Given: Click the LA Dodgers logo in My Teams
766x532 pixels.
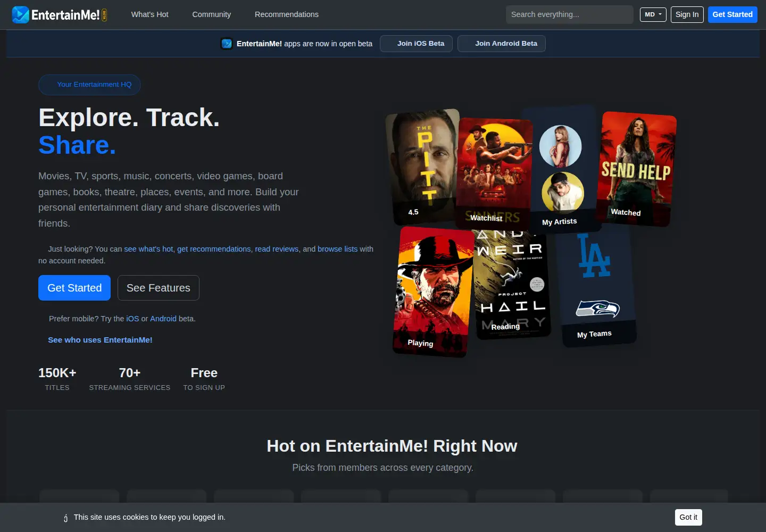Looking at the screenshot, I should tap(594, 256).
